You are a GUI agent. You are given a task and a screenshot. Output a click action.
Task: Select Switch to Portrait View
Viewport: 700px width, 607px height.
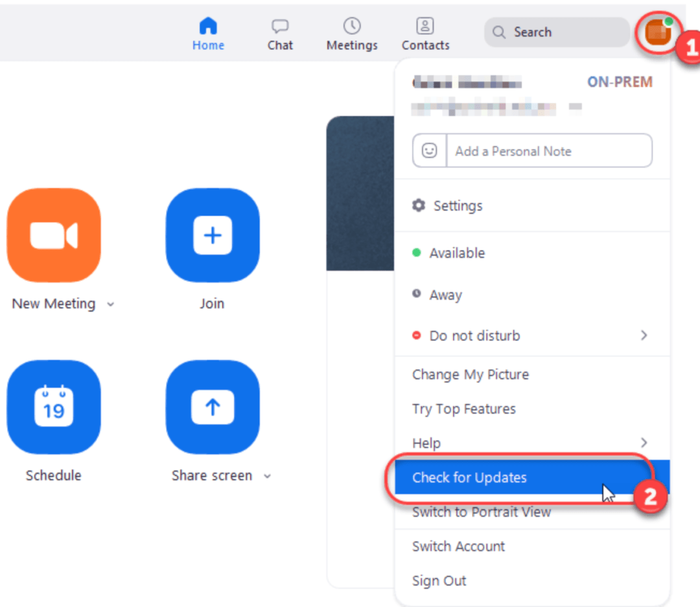(532, 512)
